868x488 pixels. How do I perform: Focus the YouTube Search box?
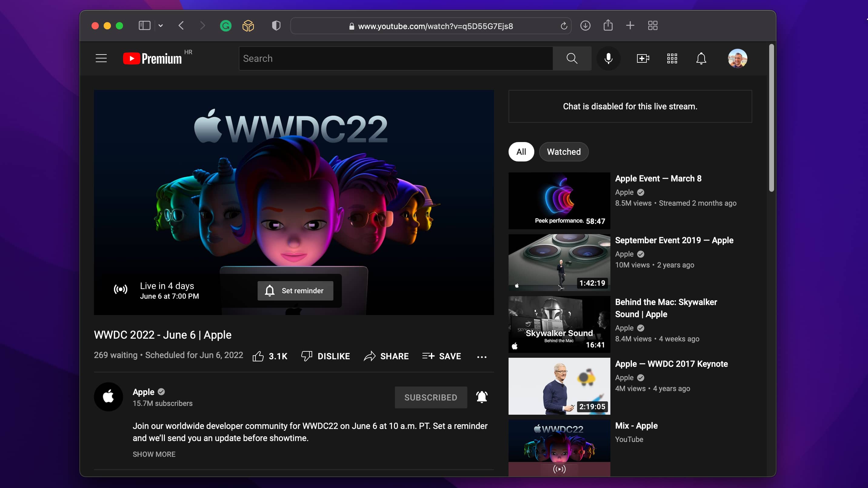[396, 58]
